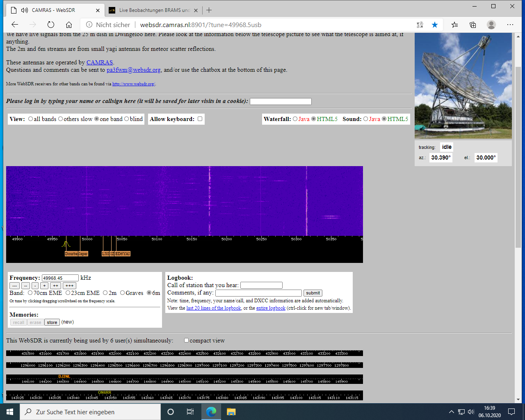Open the favorites list icon
The width and height of the screenshot is (525, 420).
coord(454,25)
